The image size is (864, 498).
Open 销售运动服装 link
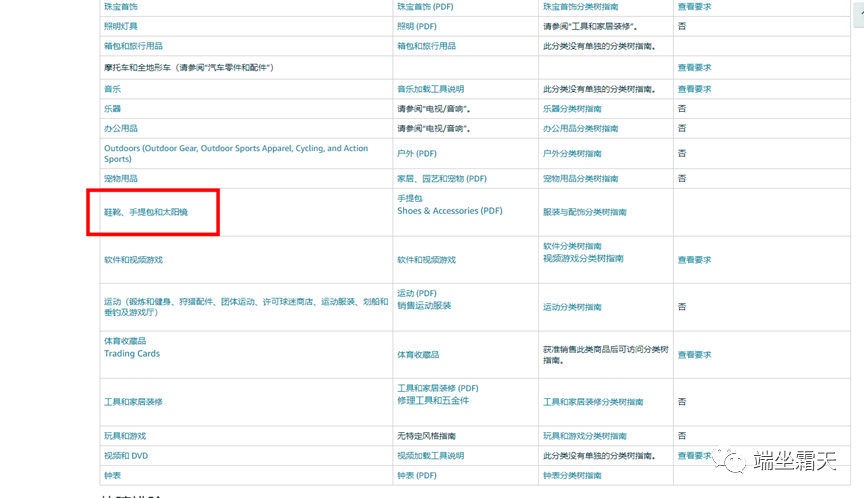pos(424,305)
